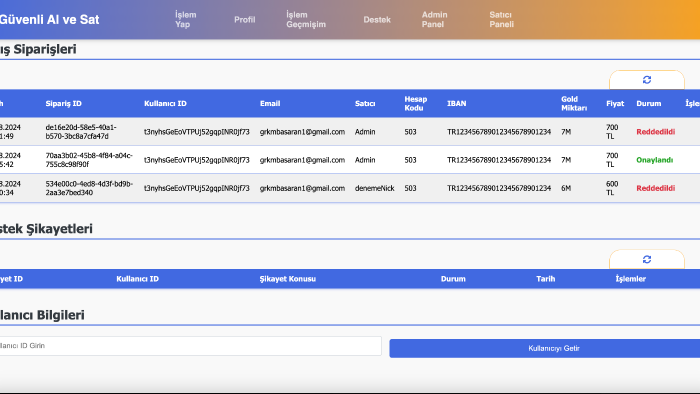This screenshot has height=394, width=700.
Task: Select order ID 70aa3b02-45b8-4f84-a04c-755c8c98f90f
Action: click(89, 160)
